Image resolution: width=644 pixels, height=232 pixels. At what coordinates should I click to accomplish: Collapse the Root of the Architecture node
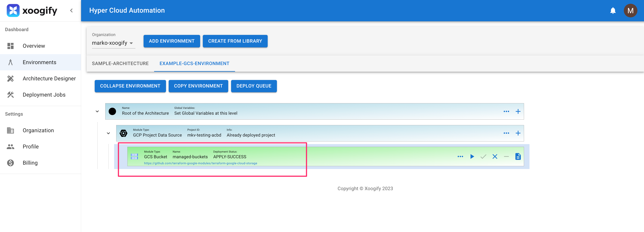coord(97,111)
